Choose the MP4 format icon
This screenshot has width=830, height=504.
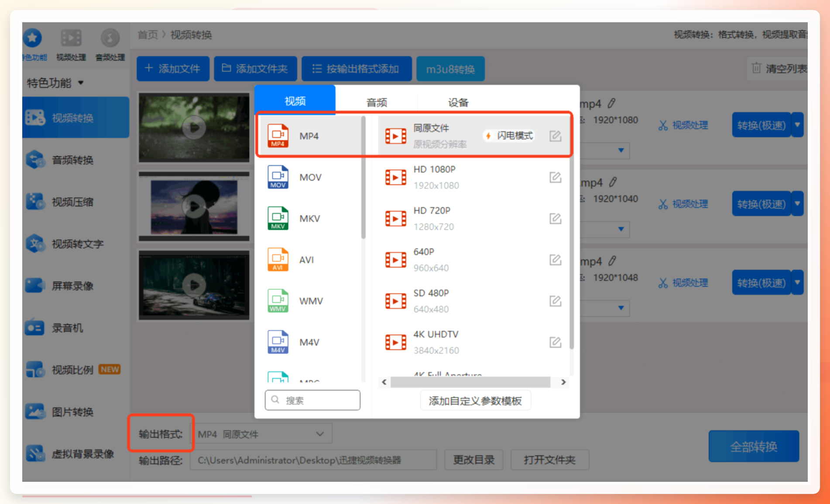coord(278,136)
